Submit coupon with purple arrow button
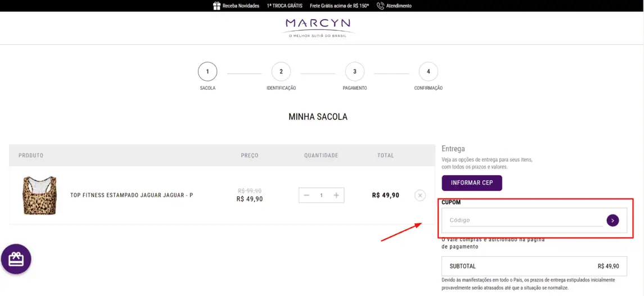This screenshot has height=296, width=644. point(613,221)
